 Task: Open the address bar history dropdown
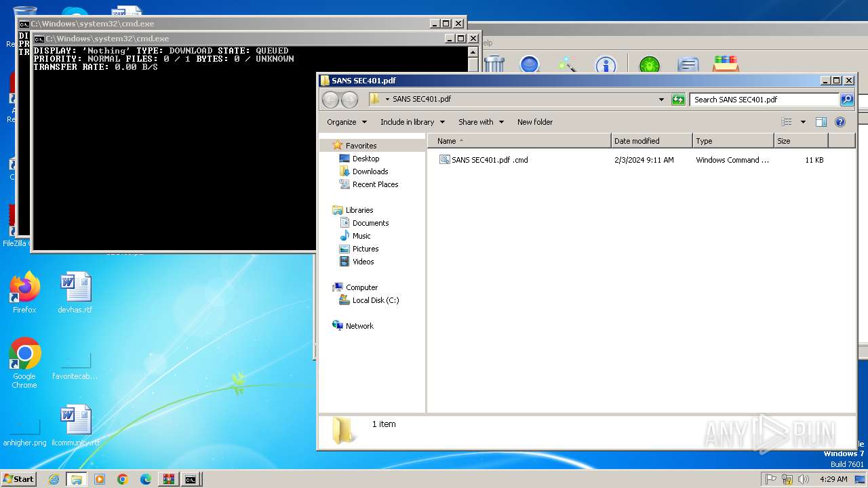click(662, 99)
